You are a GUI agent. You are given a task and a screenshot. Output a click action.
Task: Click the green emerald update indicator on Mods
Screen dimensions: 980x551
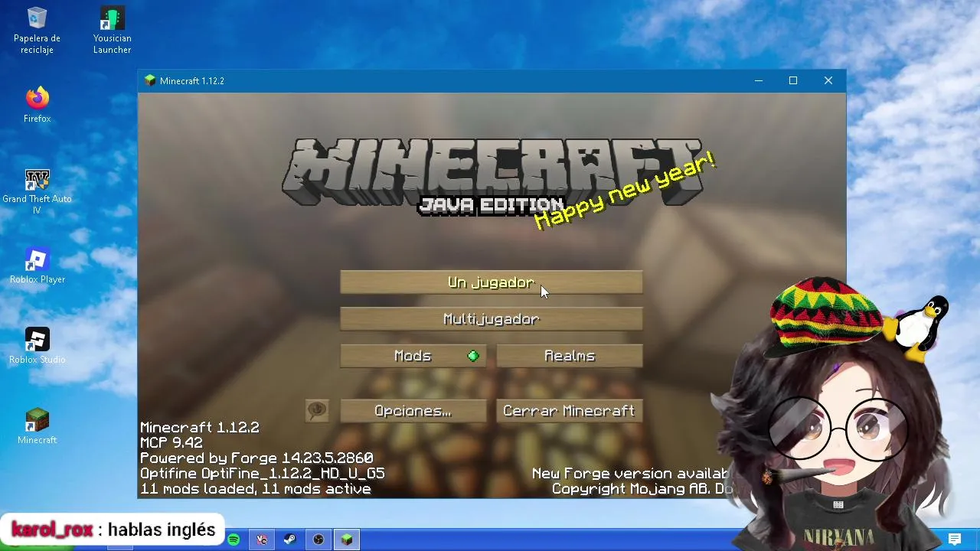[473, 356]
